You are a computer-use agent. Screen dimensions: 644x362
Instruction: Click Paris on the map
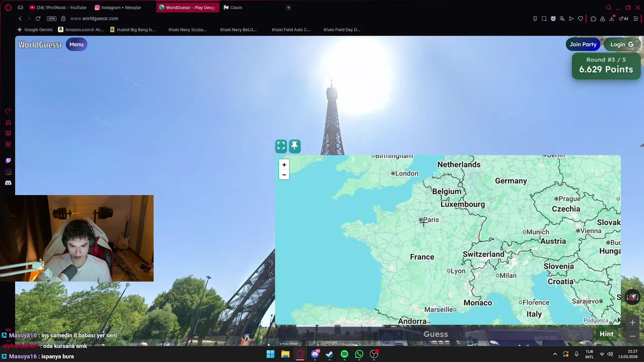click(x=429, y=220)
